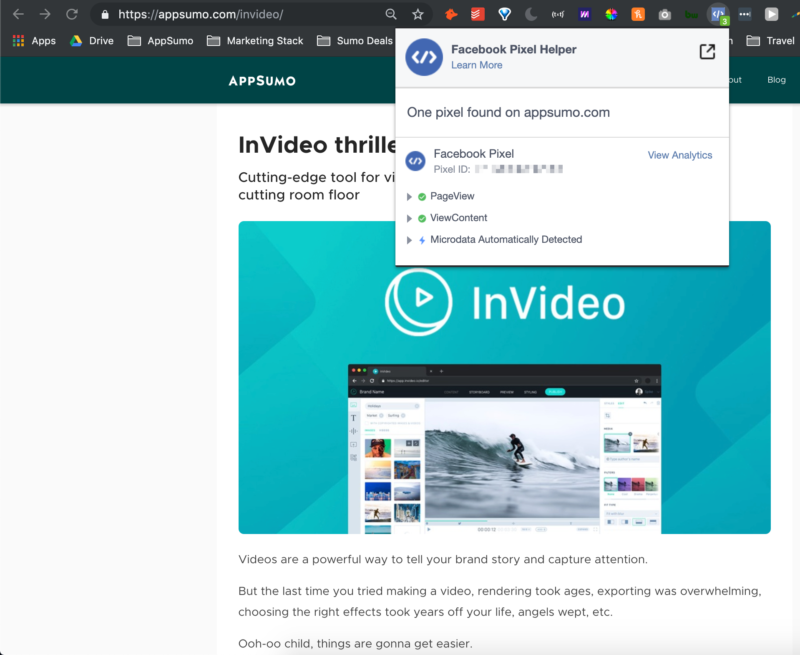Click the 'Microdata Automatically Detected' label

click(506, 240)
